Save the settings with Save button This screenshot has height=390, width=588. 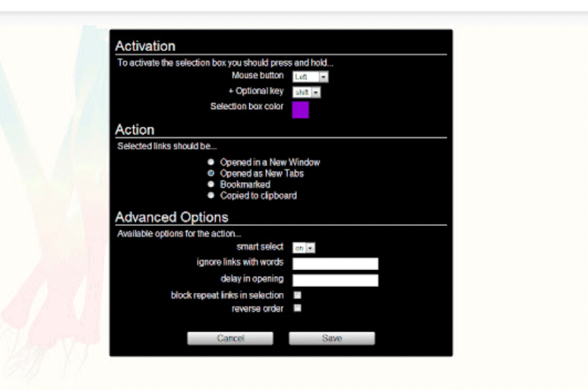click(x=332, y=338)
